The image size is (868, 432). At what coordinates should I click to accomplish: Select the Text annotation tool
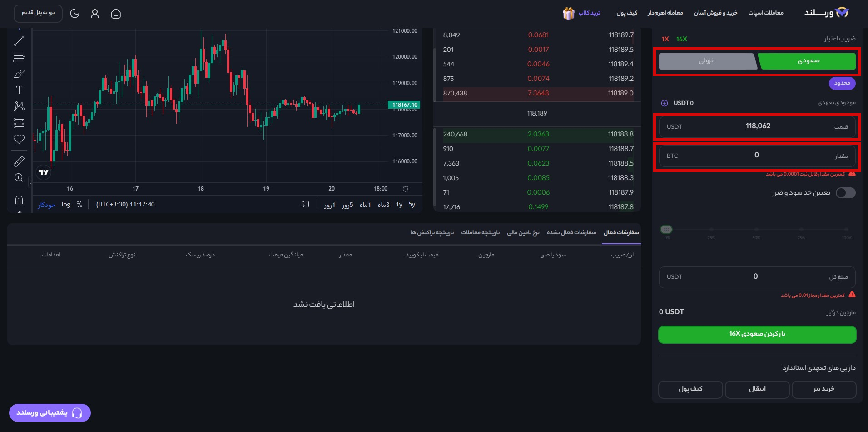pyautogui.click(x=19, y=90)
